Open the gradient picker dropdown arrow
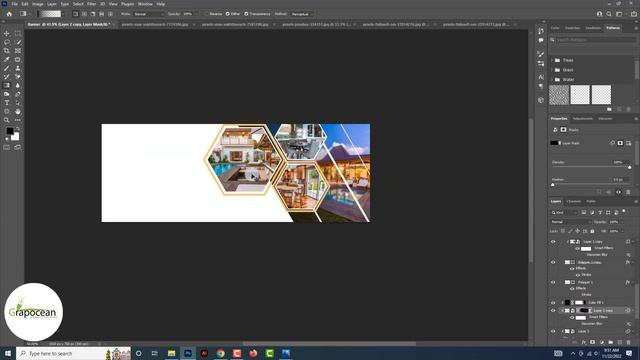640x360 pixels. (x=63, y=14)
